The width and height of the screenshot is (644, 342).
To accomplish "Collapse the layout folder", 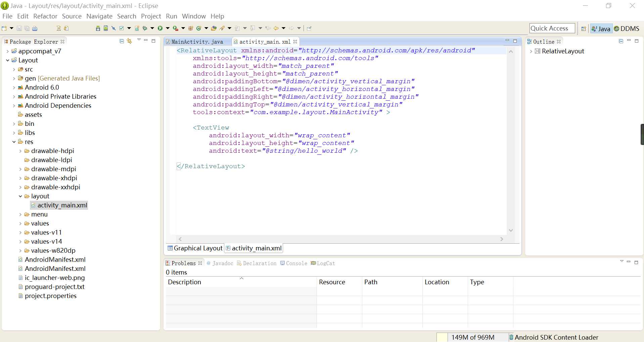I will click(20, 196).
